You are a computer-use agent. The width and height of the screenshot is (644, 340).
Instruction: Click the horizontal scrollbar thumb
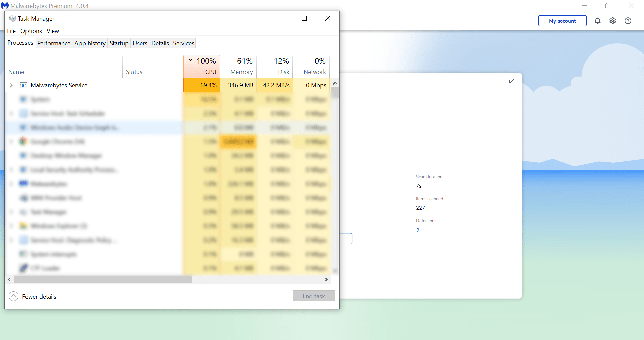(x=103, y=279)
